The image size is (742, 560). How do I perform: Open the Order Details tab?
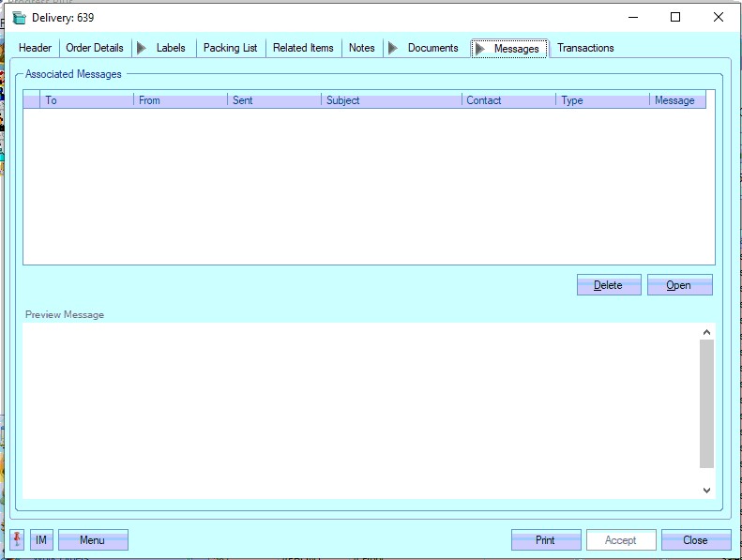coord(95,48)
